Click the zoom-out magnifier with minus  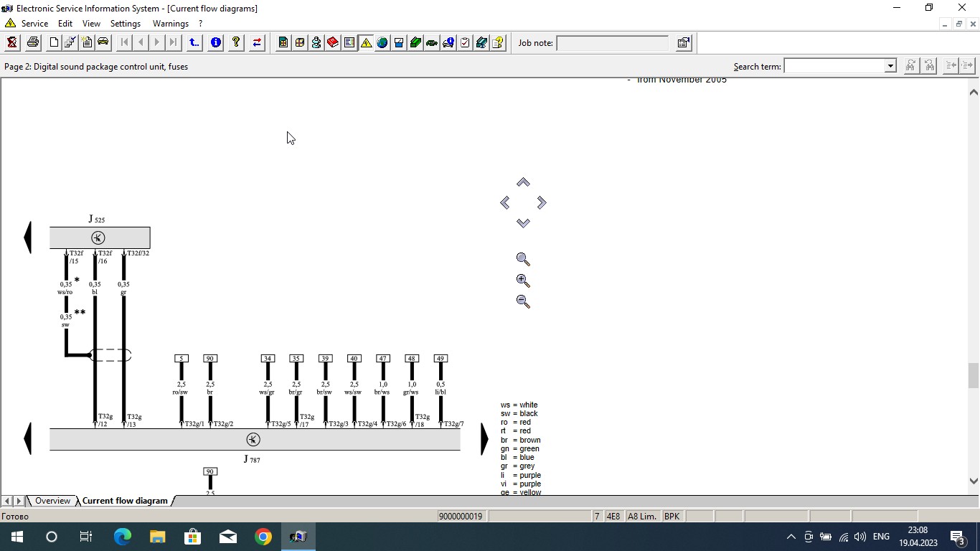[523, 302]
